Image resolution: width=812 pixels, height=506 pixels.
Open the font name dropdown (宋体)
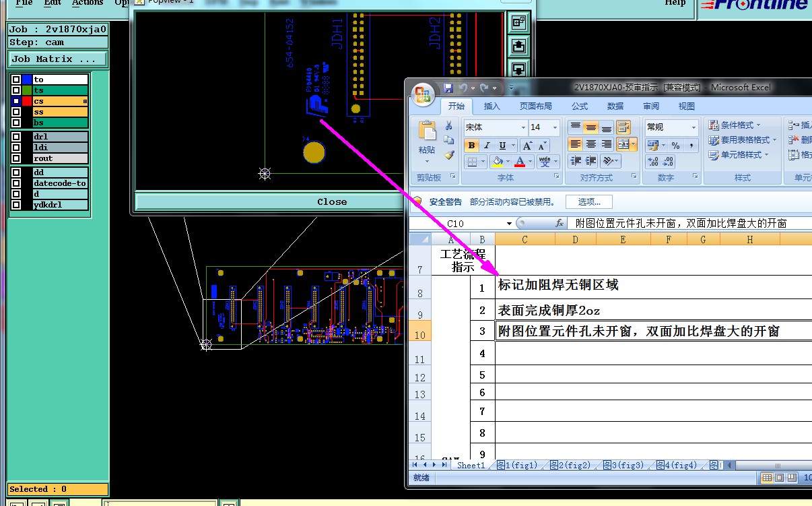(x=523, y=127)
